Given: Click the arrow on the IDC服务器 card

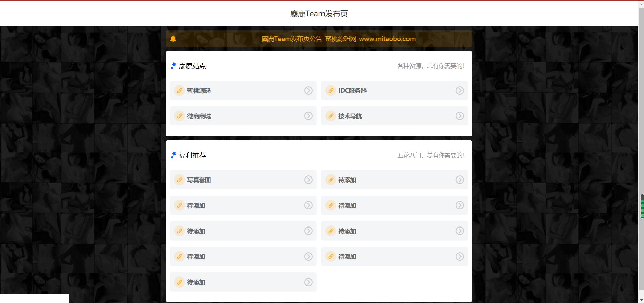Looking at the screenshot, I should 459,90.
